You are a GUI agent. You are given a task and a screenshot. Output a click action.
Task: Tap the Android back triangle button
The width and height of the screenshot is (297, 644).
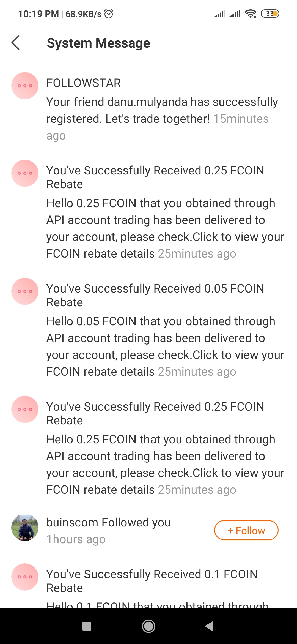tap(210, 626)
